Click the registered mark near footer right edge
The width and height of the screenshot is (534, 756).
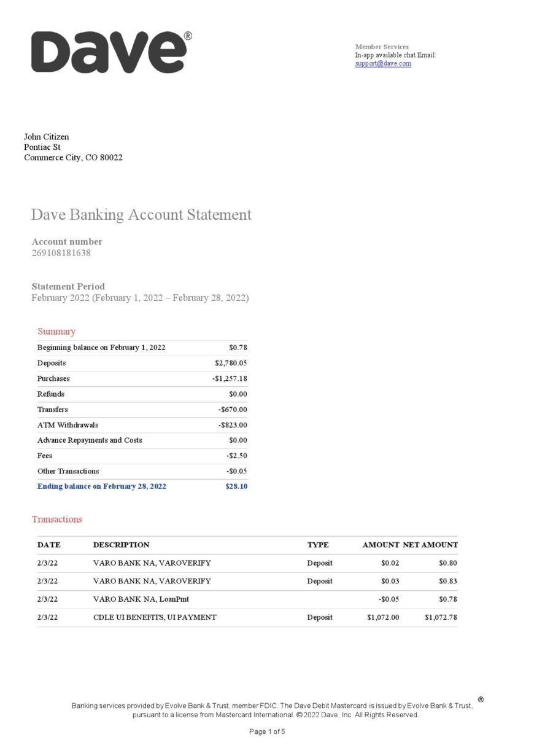481,698
